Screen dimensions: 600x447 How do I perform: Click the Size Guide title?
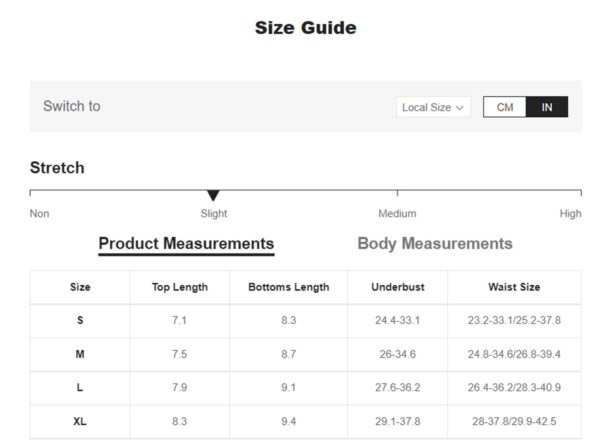click(306, 28)
